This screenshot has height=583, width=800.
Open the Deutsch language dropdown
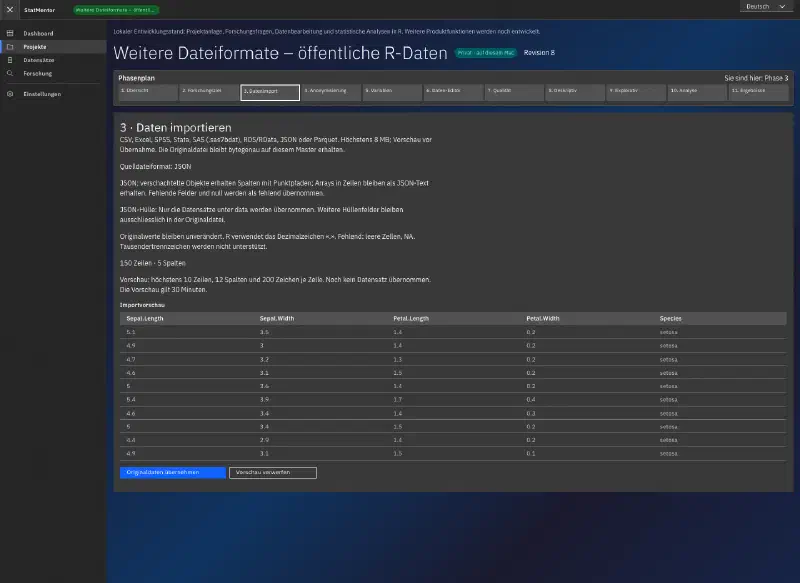[x=765, y=7]
